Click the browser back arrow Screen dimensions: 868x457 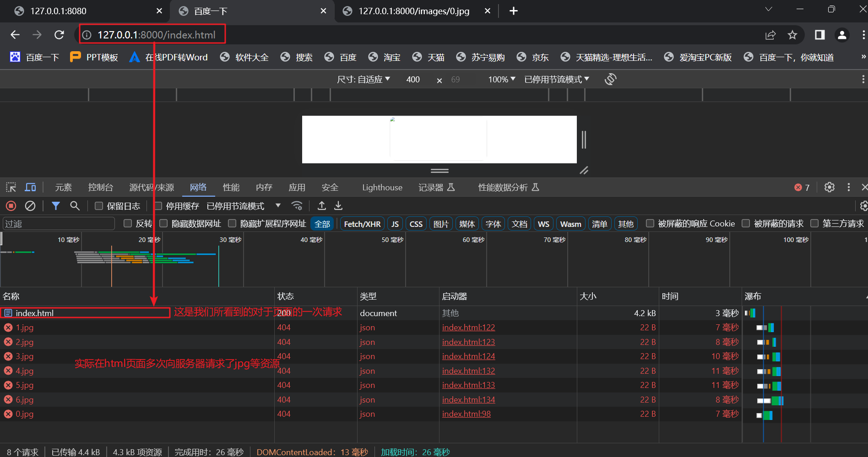click(15, 35)
